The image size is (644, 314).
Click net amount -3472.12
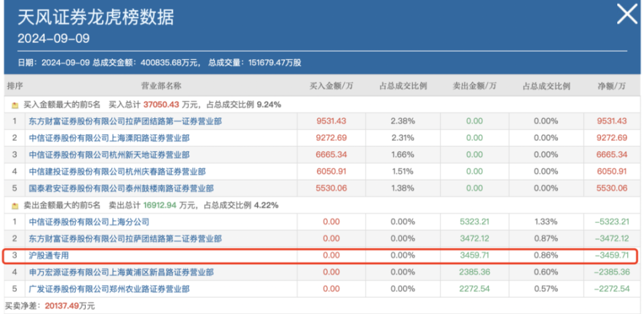tap(612, 239)
